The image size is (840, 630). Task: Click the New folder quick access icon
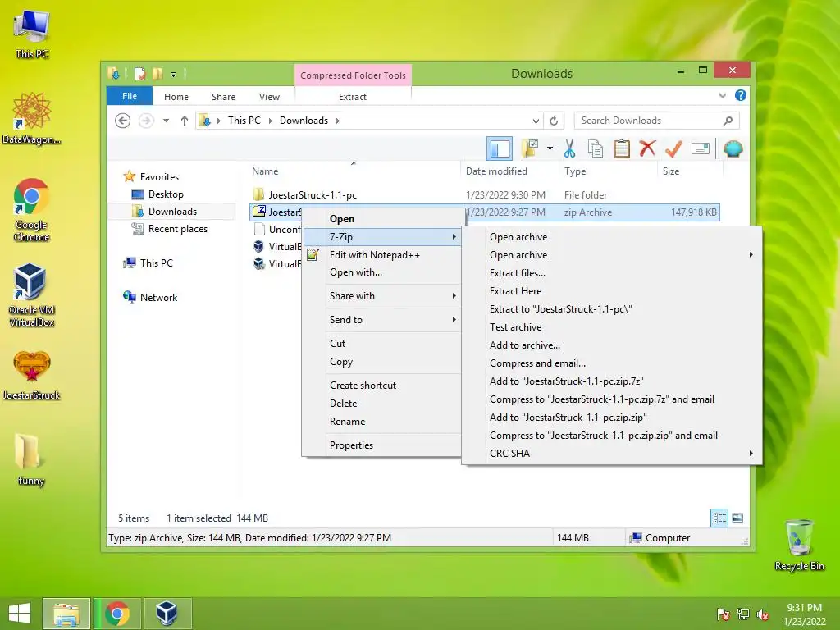[x=157, y=73]
